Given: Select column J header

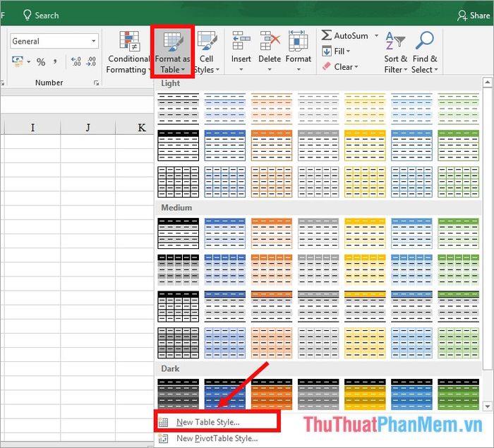Looking at the screenshot, I should tap(88, 127).
